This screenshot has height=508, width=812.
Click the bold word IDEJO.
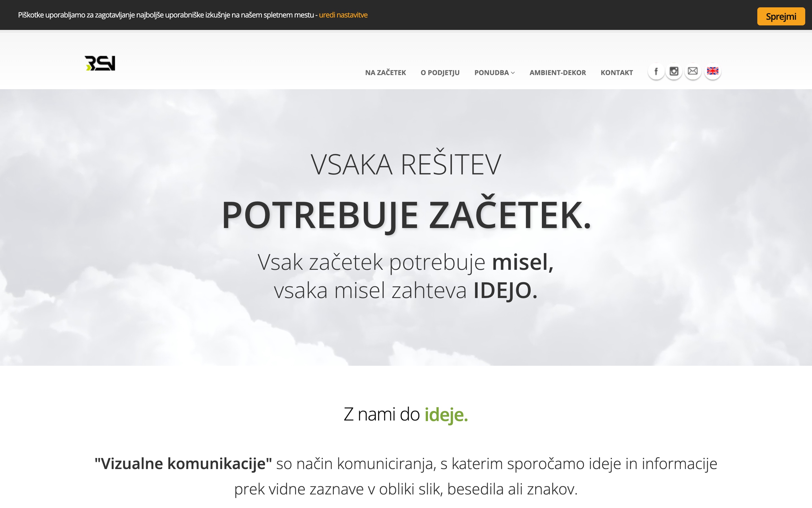pos(505,290)
